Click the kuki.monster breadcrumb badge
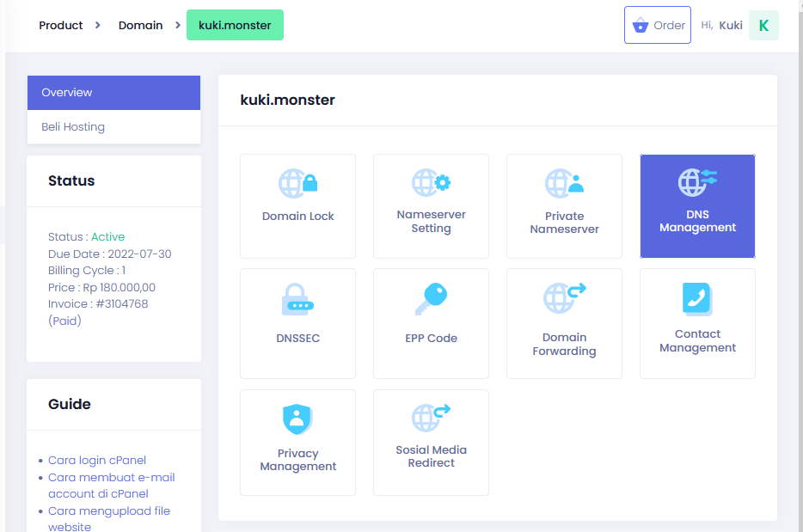The height and width of the screenshot is (532, 803). [x=235, y=26]
